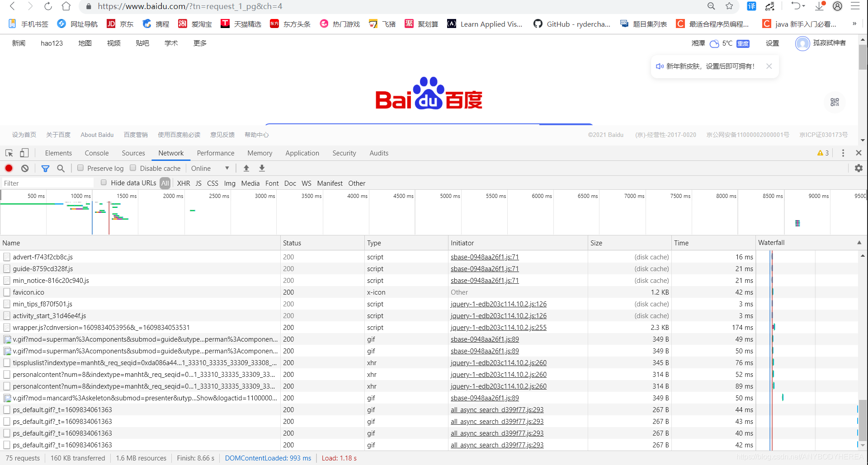868x465 pixels.
Task: Export HAR file with download arrow
Action: [262, 168]
